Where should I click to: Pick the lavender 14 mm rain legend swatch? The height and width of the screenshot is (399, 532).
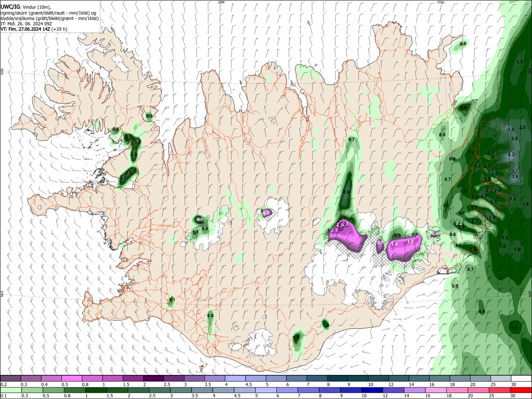coord(415,390)
